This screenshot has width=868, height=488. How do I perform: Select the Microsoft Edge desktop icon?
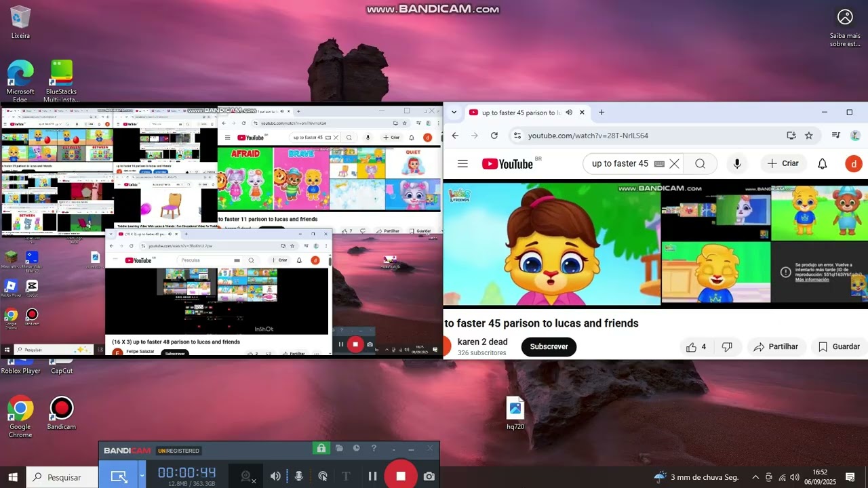[x=20, y=81]
